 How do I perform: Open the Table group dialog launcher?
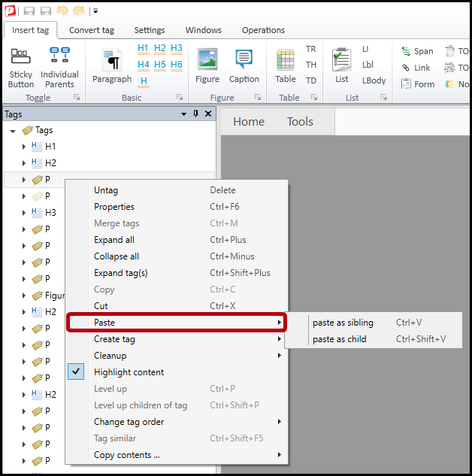tap(314, 97)
